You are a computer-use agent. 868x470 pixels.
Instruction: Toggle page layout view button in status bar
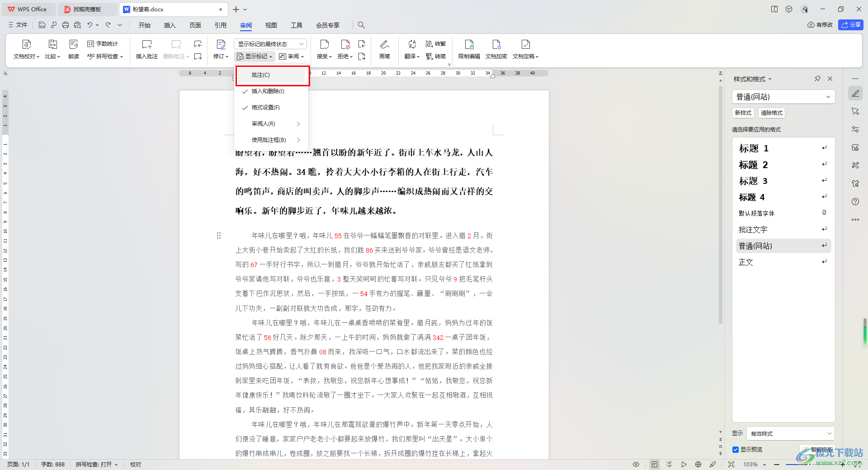click(655, 464)
